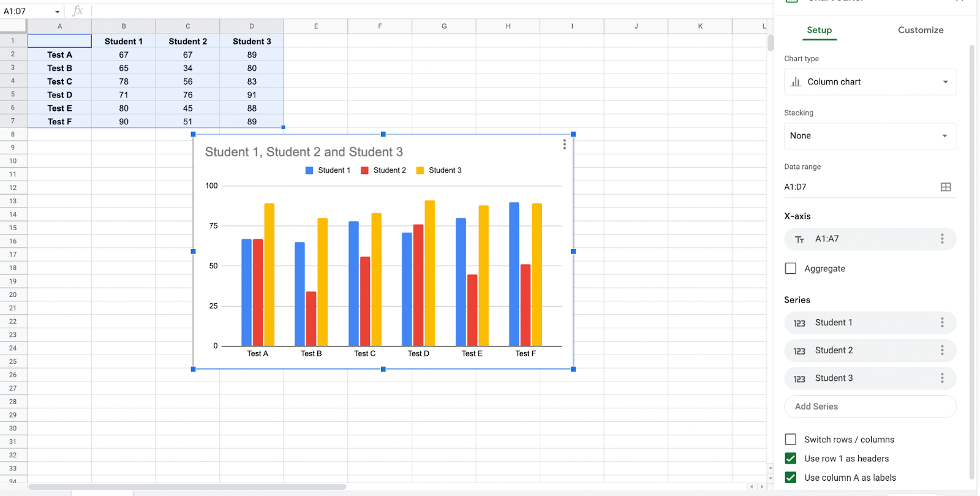
Task: Open Student 1 series options menu
Action: 941,323
